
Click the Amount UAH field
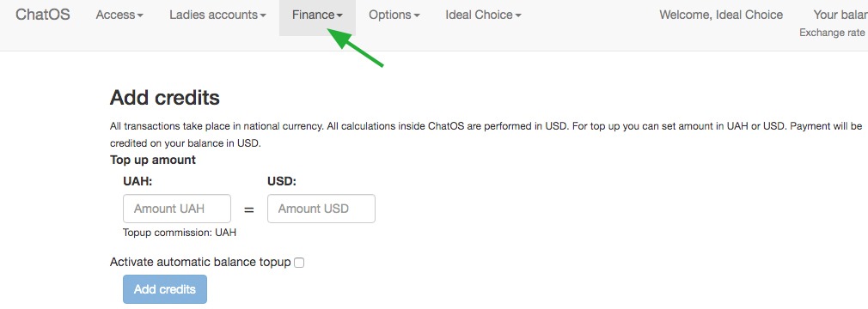[177, 209]
